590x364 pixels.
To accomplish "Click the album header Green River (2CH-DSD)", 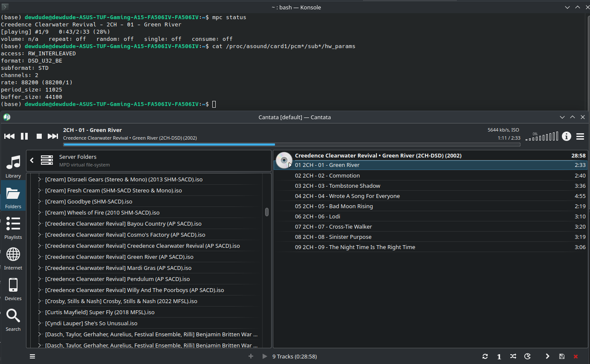I will click(378, 155).
